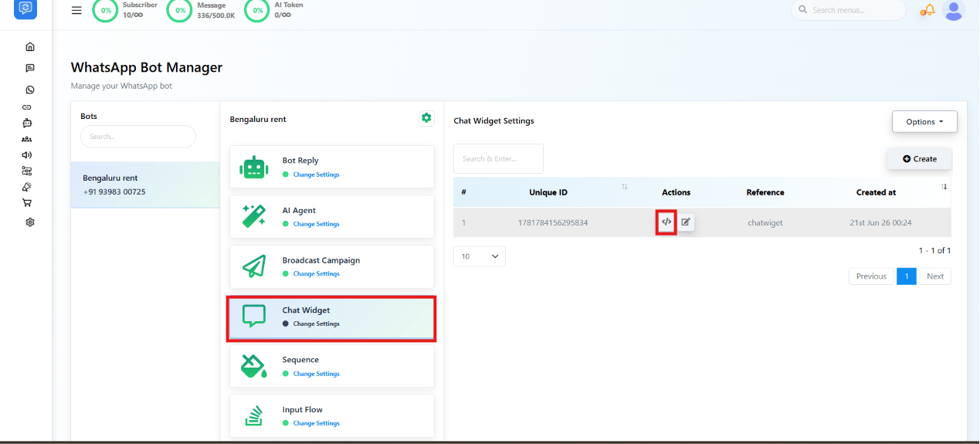Click the Bot Reply robot icon
The height and width of the screenshot is (444, 980).
(x=254, y=167)
